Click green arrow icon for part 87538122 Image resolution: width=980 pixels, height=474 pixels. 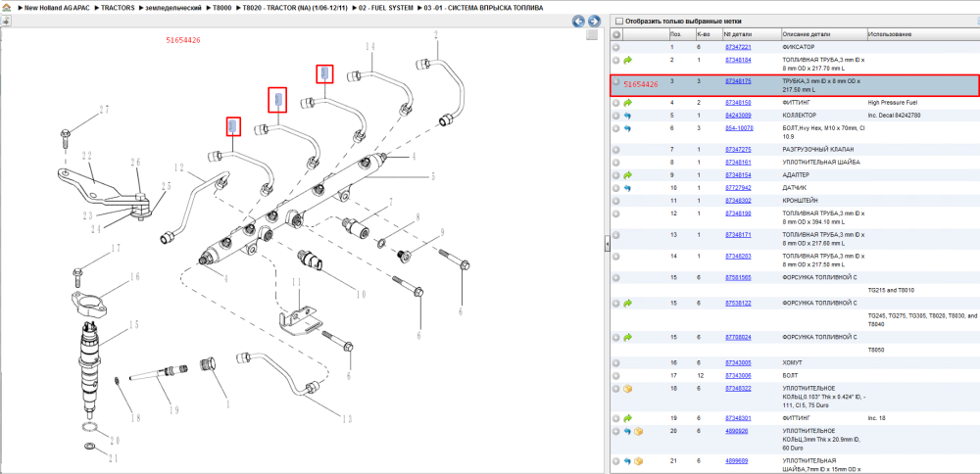pyautogui.click(x=628, y=303)
